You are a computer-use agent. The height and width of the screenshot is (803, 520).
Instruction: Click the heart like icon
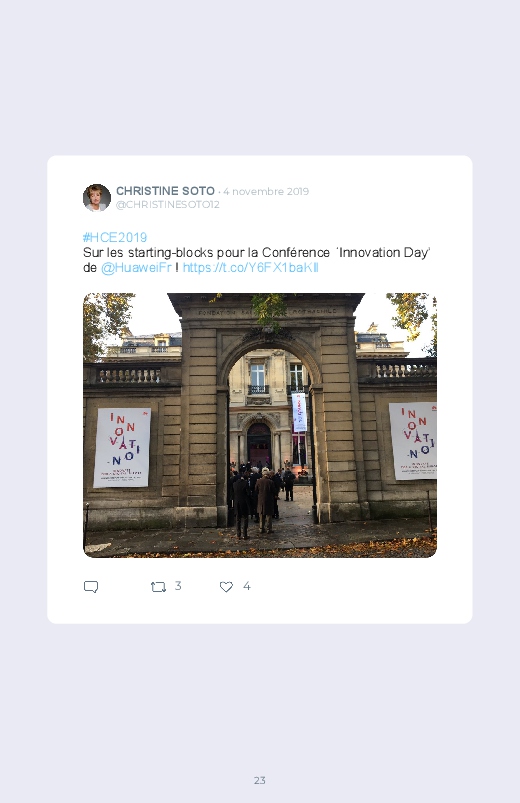point(226,587)
